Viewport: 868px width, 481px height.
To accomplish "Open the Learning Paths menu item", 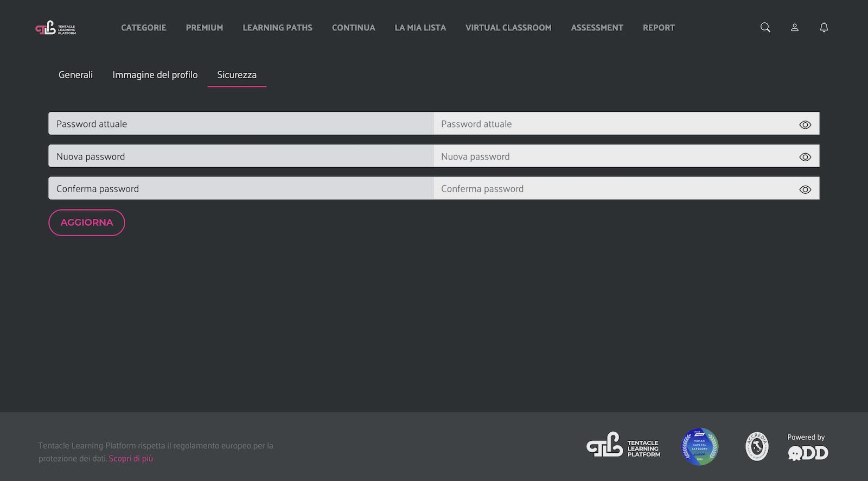I will coord(277,28).
